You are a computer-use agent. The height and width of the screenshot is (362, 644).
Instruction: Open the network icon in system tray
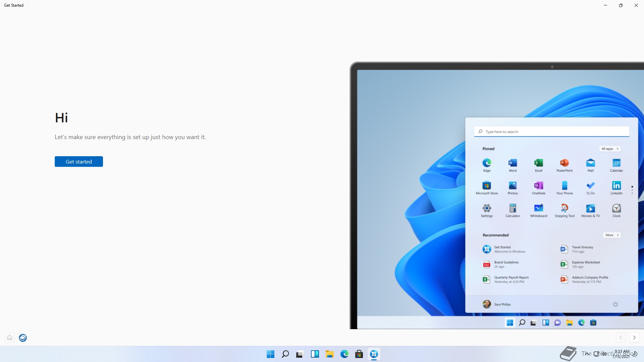[x=596, y=354]
